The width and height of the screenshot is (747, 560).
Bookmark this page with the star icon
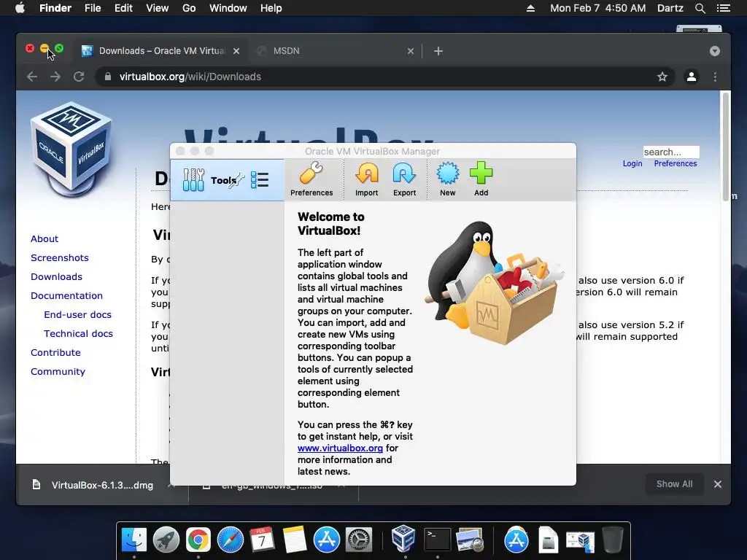pos(662,77)
